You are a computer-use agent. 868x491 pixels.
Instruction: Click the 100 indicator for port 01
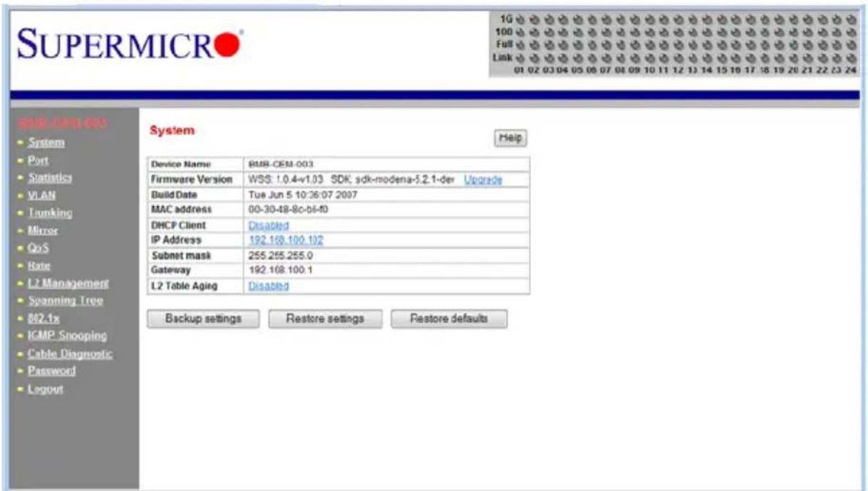(520, 32)
